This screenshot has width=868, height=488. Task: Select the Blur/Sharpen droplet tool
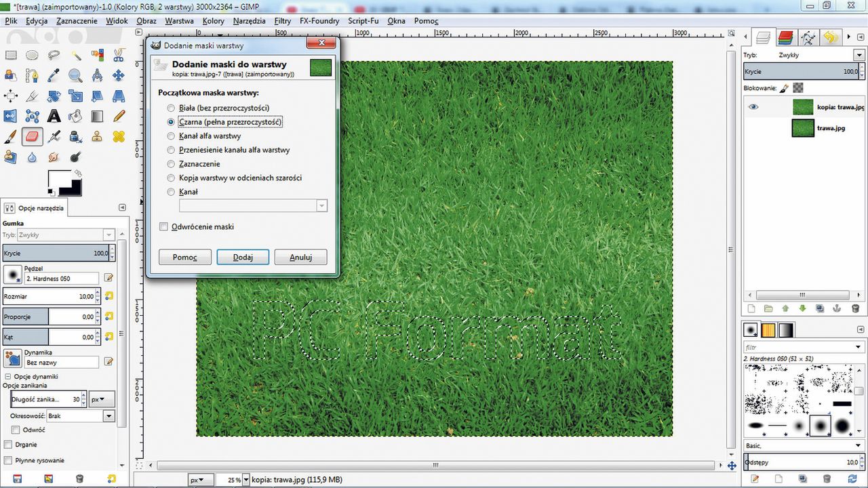[32, 157]
